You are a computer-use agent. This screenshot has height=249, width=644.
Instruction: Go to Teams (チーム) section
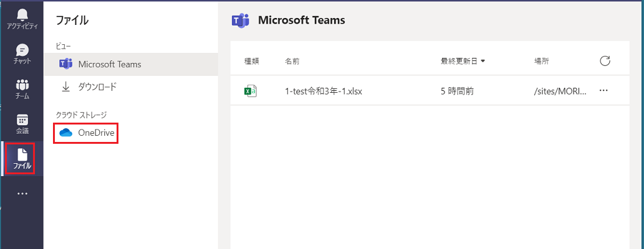pyautogui.click(x=22, y=90)
